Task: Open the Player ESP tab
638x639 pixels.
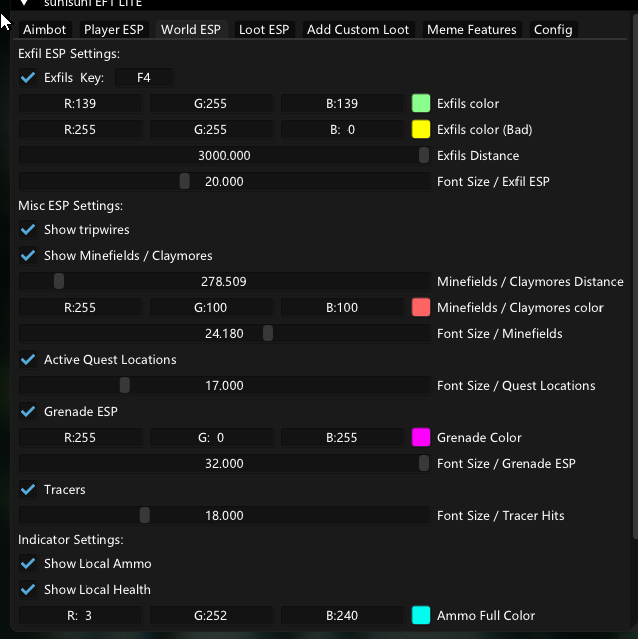Action: [113, 29]
